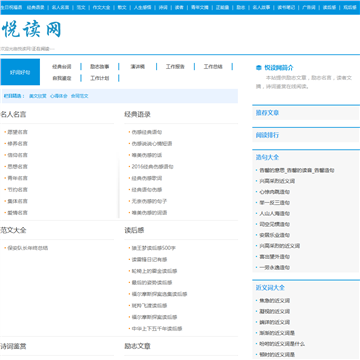
Task: Open the 近义词大全 sidebar heading
Action: (270, 288)
